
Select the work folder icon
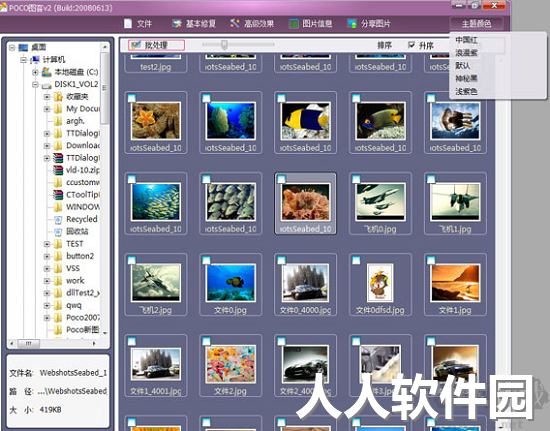pyautogui.click(x=58, y=281)
